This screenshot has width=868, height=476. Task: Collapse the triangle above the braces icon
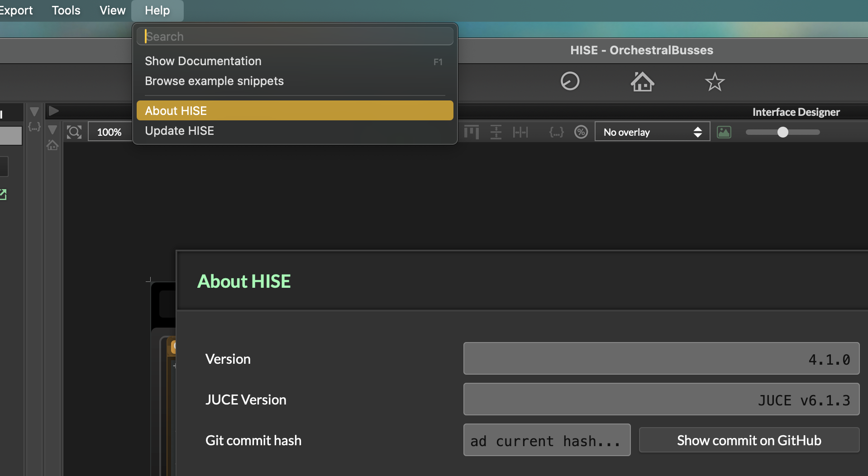(x=34, y=111)
